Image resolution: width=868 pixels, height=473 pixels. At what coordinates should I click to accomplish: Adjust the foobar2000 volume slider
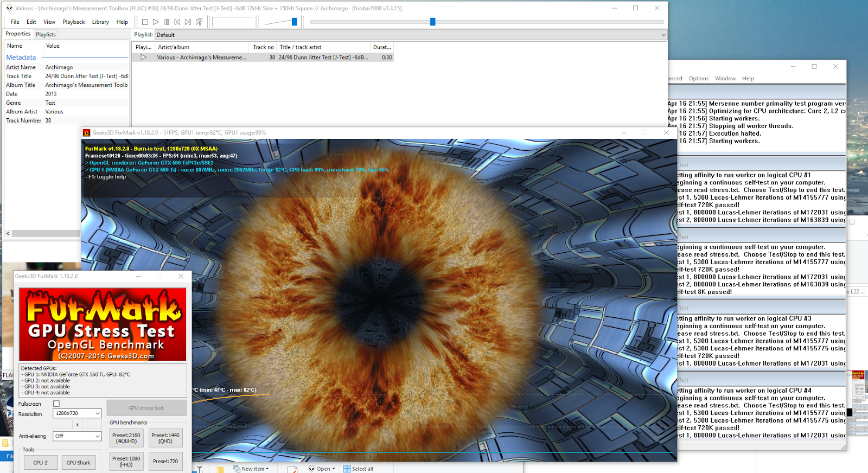tap(294, 22)
